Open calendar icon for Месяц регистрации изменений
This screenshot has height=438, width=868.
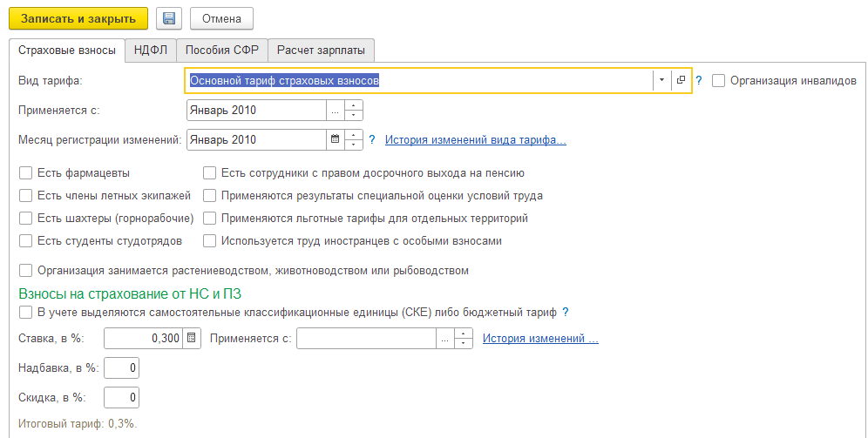tap(335, 139)
